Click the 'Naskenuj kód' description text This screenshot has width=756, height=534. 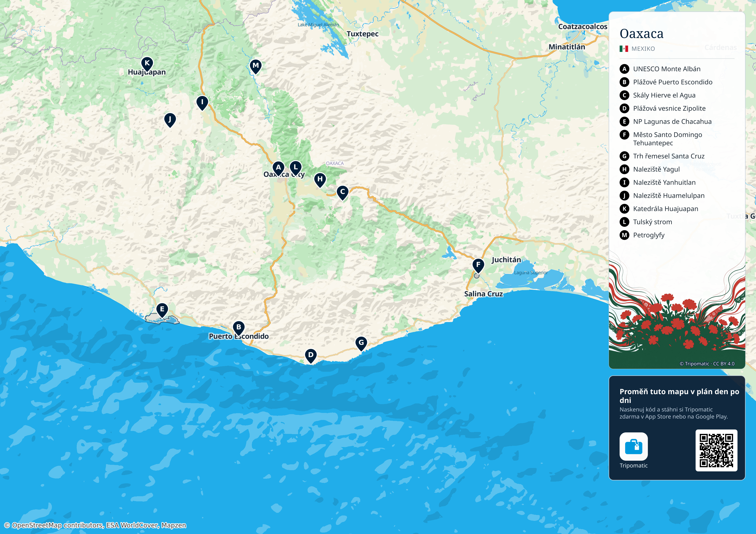[674, 413]
